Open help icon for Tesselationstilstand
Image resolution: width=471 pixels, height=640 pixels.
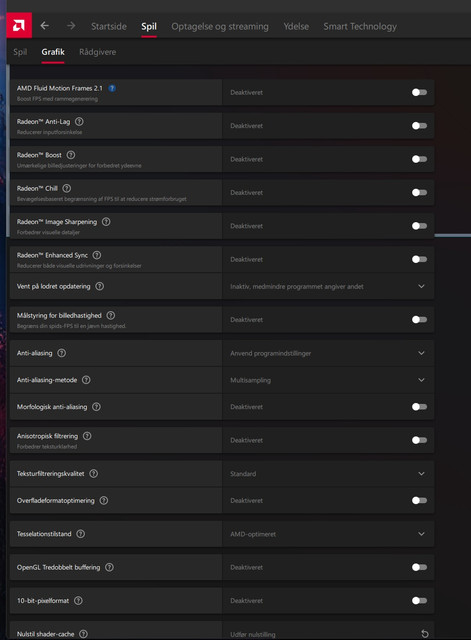click(81, 534)
